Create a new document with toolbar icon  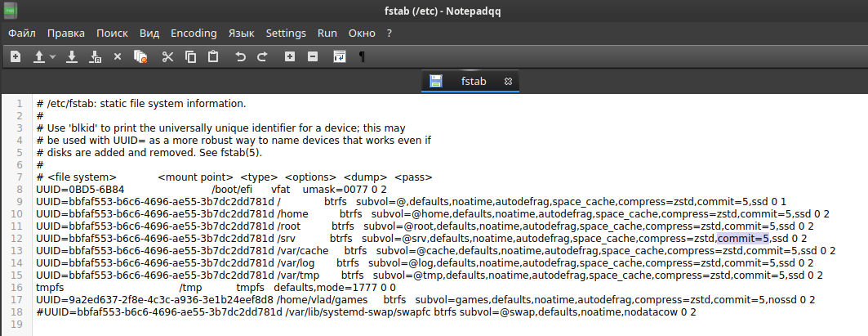click(16, 56)
